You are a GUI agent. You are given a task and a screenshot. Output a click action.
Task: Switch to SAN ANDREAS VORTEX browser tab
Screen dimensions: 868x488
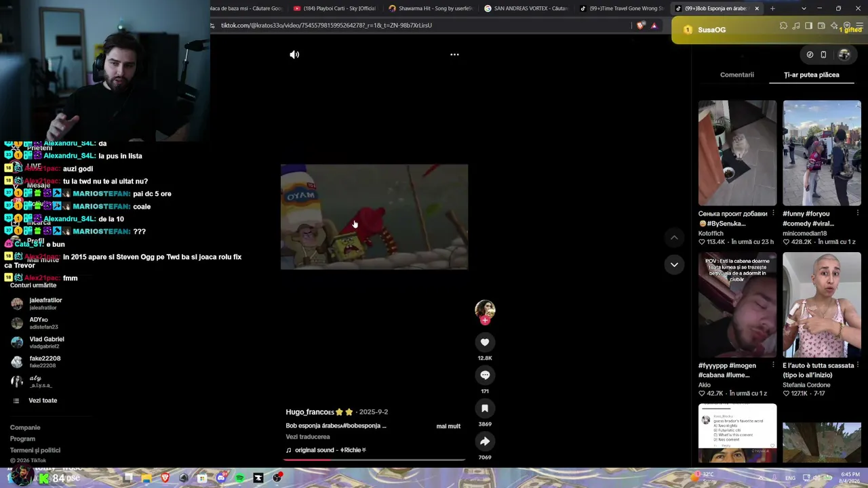526,8
